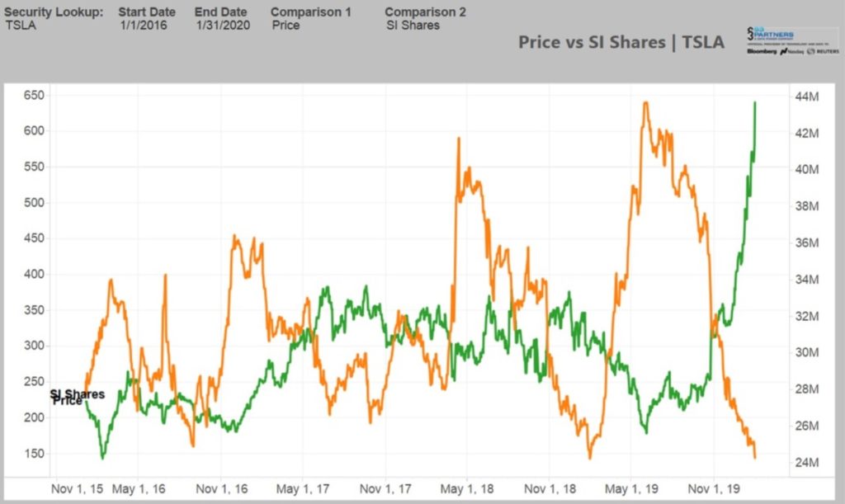The image size is (845, 504).
Task: Select the "Security Lookup:" header label
Action: (x=54, y=12)
